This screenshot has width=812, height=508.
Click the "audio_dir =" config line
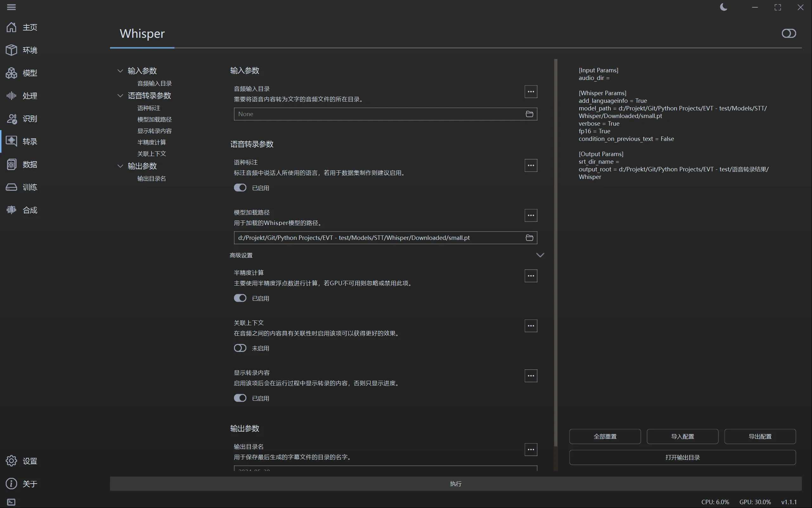coord(594,78)
